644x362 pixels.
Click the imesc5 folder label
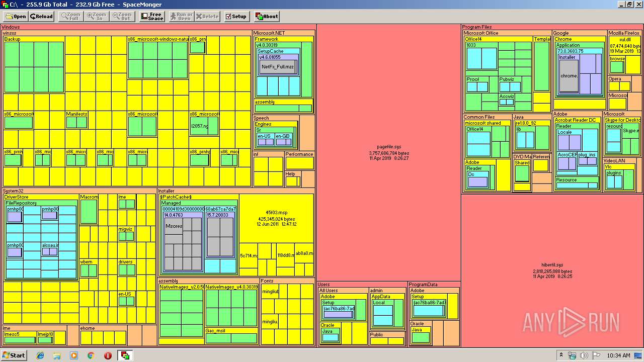(x=12, y=334)
